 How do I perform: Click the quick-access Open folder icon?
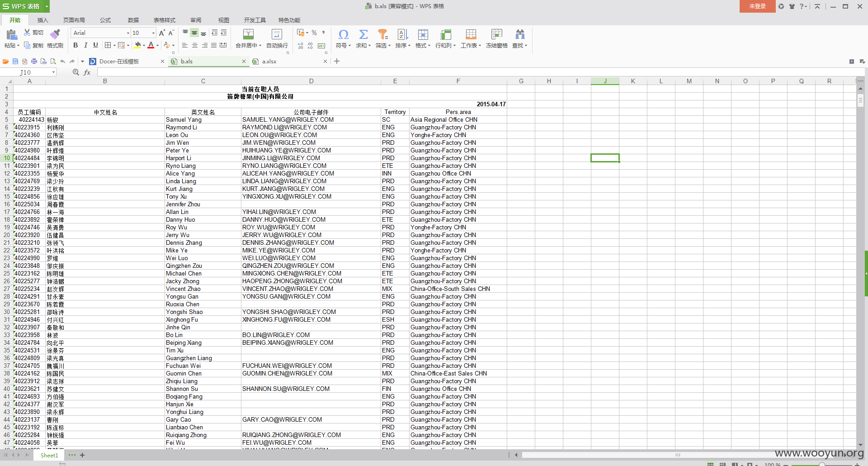click(x=5, y=62)
